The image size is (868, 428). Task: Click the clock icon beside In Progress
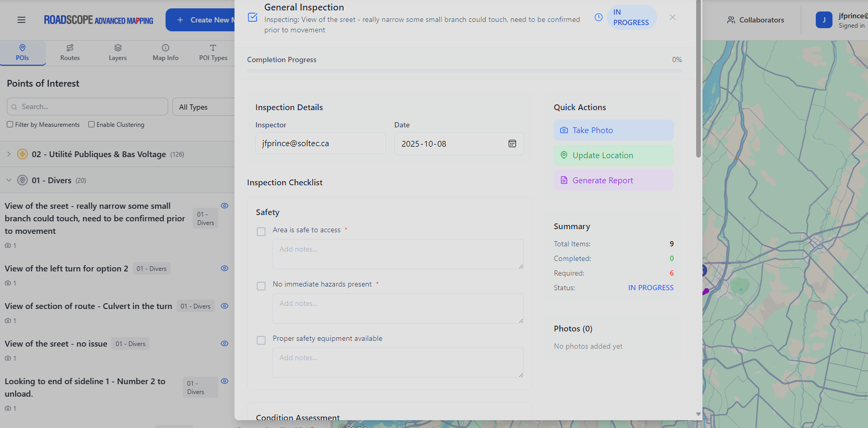[x=599, y=17]
